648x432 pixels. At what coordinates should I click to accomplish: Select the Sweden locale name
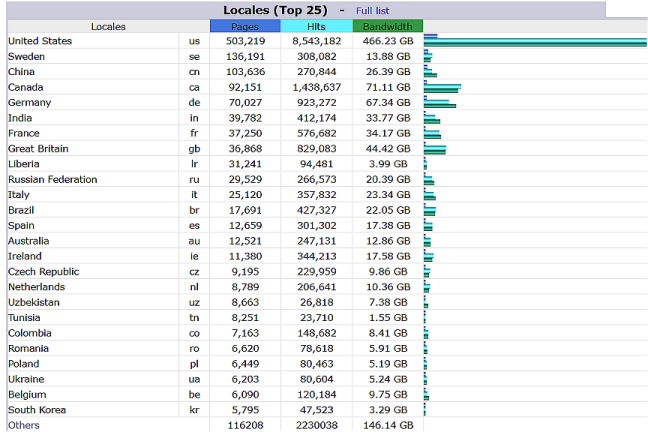(x=26, y=56)
